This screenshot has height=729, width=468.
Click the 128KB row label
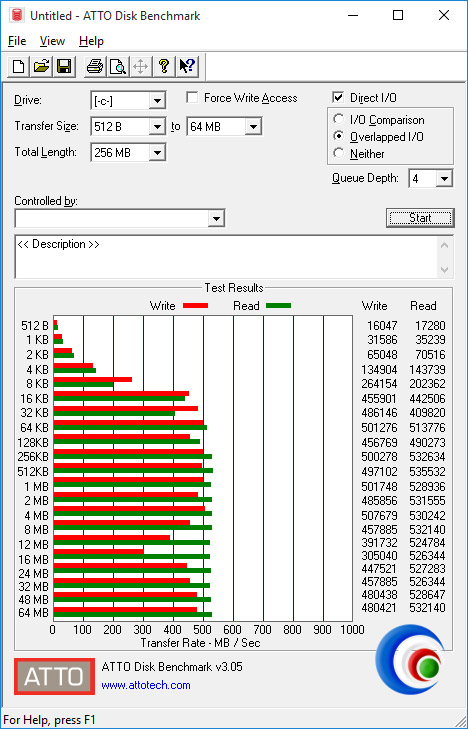point(33,442)
